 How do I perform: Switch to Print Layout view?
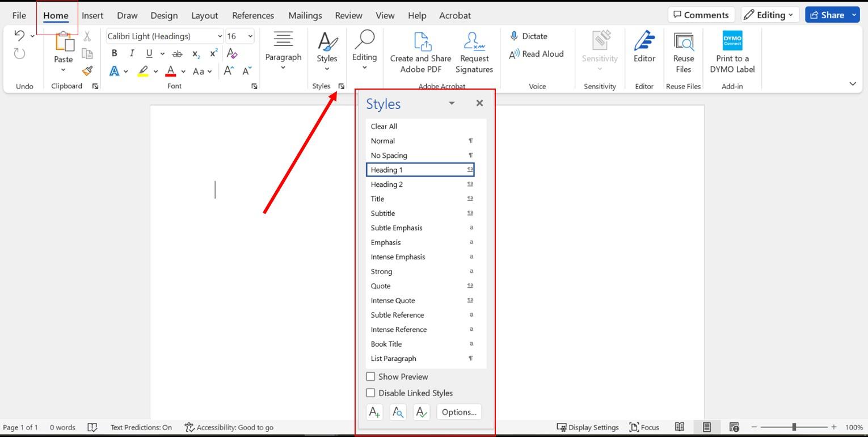click(x=706, y=427)
